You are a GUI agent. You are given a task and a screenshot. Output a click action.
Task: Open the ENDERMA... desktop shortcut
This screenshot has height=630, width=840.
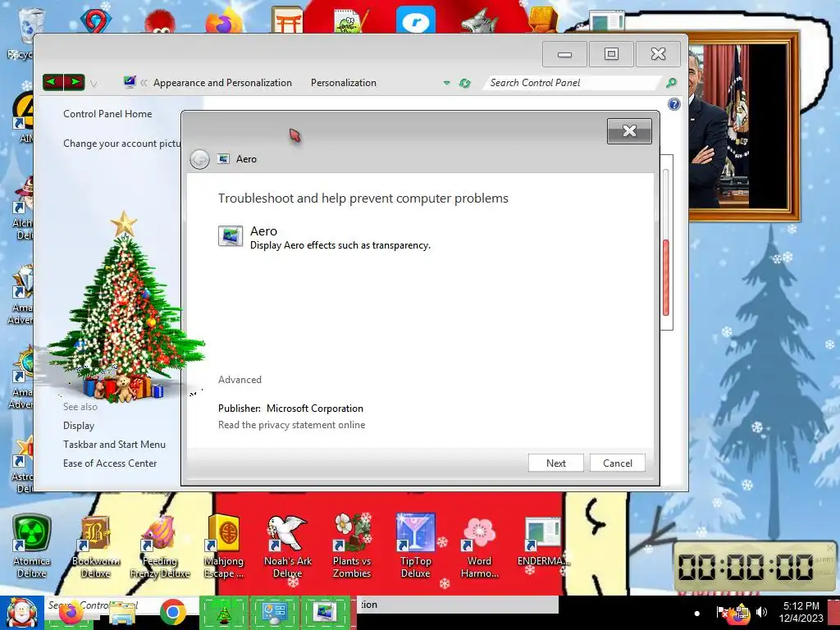(543, 541)
